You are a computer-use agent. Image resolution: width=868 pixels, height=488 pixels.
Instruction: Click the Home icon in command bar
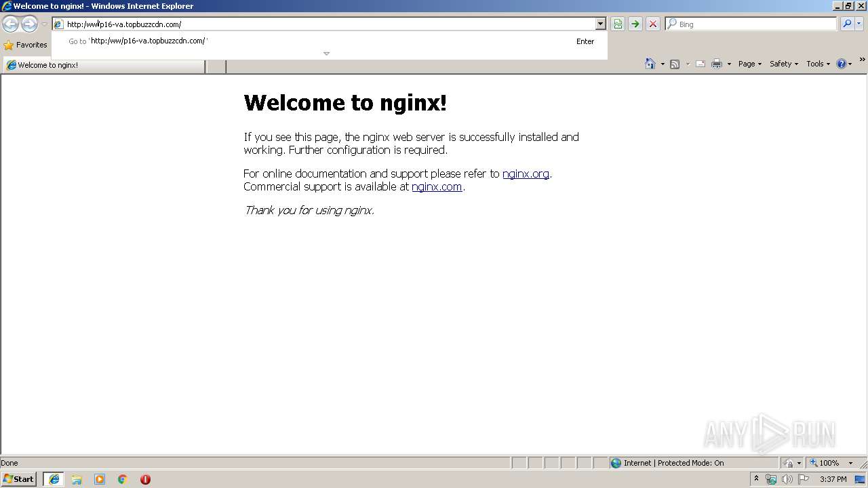[650, 64]
